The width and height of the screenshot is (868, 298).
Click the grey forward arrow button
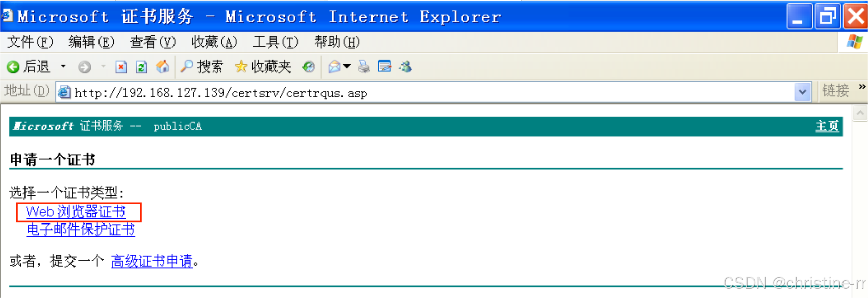(x=85, y=67)
